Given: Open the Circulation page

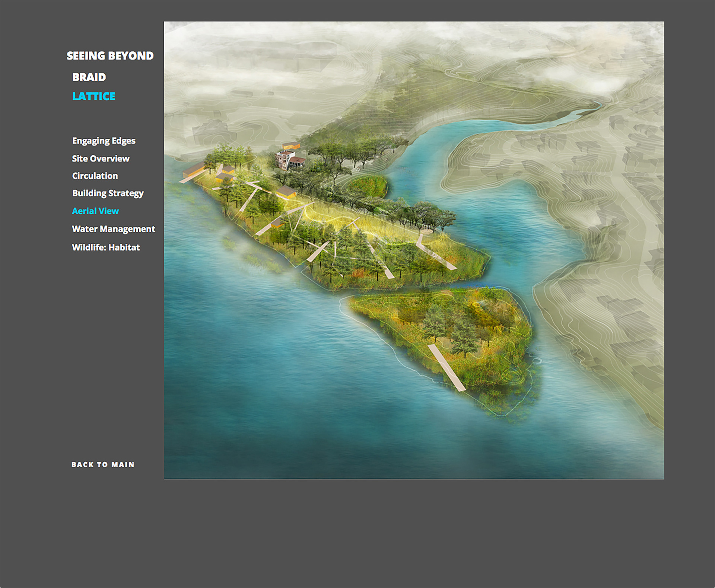Looking at the screenshot, I should pos(95,176).
